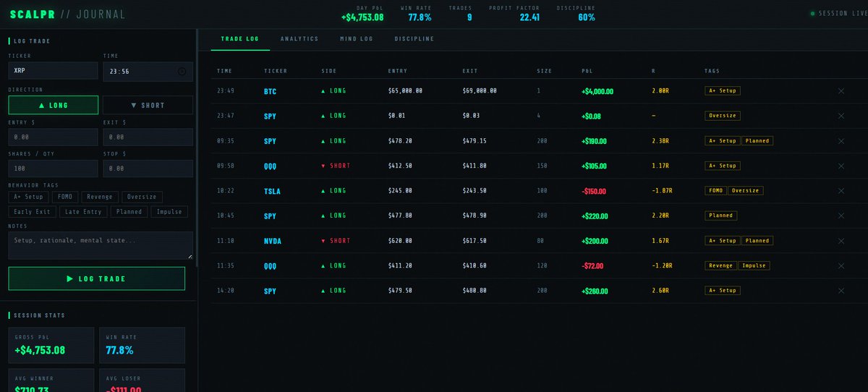Select SHORT direction

click(x=148, y=105)
